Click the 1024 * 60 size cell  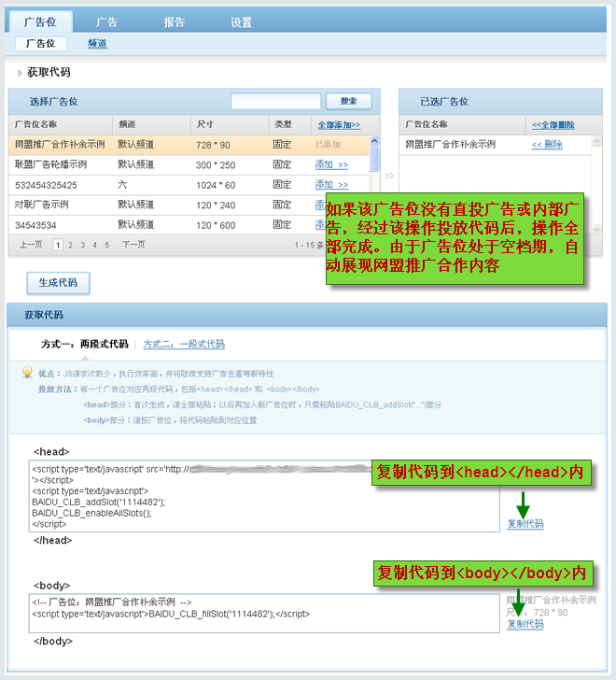(x=216, y=185)
